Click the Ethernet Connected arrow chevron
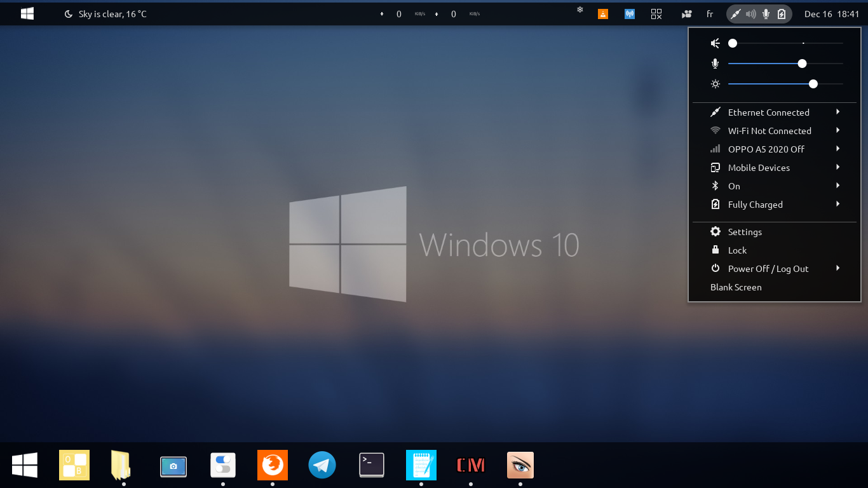Screen dimensions: 868x488 (838, 112)
